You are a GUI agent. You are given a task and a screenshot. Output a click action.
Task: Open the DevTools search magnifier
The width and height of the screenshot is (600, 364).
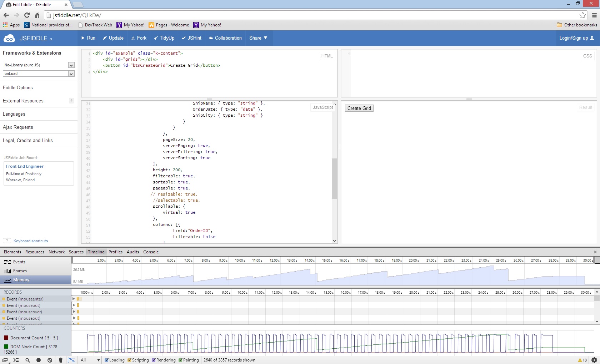27,360
